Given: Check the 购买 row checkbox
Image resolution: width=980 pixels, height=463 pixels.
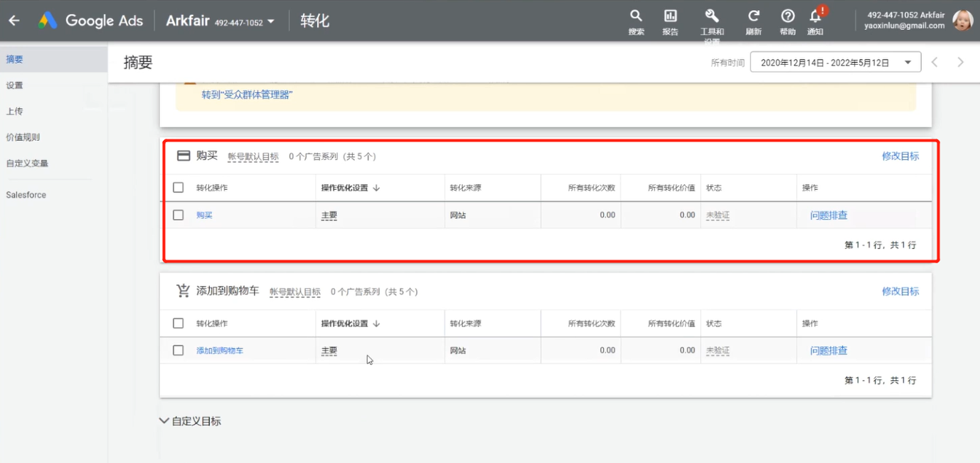Looking at the screenshot, I should tap(178, 214).
